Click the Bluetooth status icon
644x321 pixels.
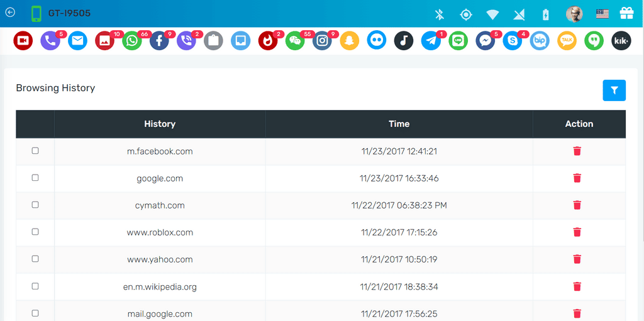[x=440, y=15]
